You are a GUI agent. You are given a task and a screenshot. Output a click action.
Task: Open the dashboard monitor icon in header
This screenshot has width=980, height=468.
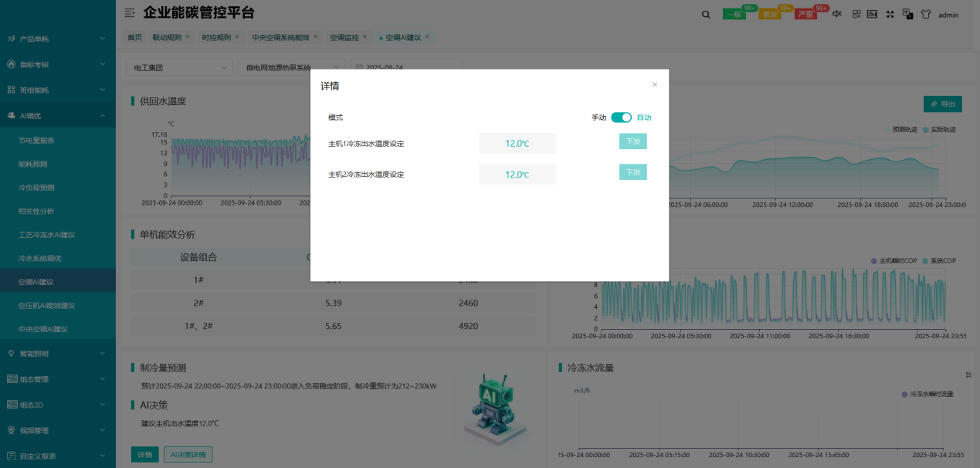(872, 15)
